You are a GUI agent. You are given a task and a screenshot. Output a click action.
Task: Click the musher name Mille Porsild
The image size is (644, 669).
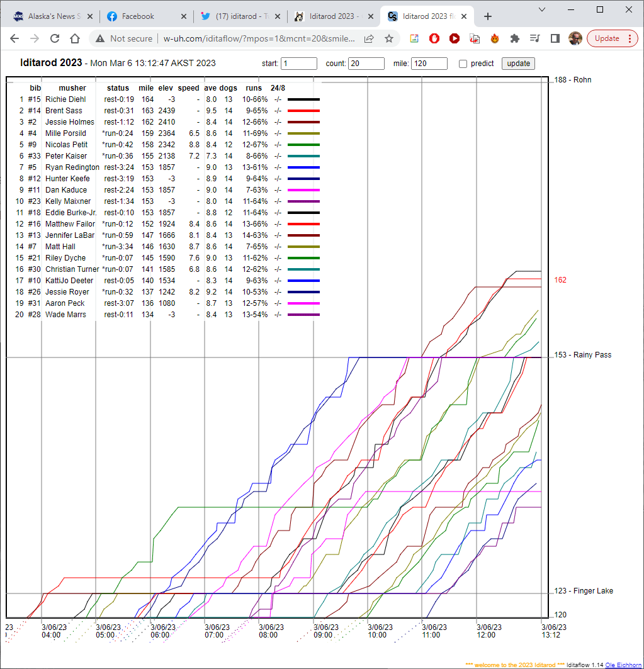pyautogui.click(x=65, y=133)
